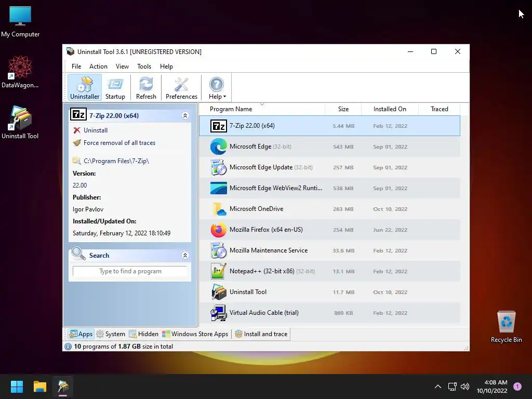Click the info icon in status bar
Screen dimensions: 532x399
(68, 347)
